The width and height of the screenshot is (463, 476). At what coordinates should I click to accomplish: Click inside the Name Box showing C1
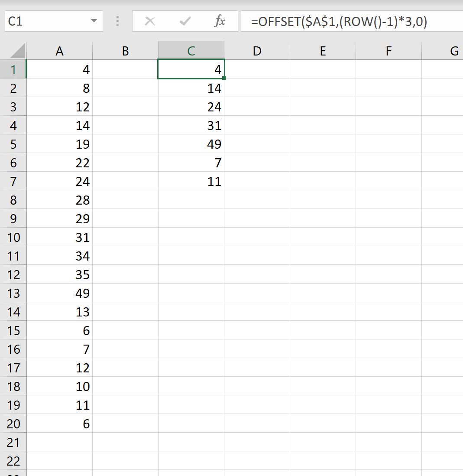[43, 21]
